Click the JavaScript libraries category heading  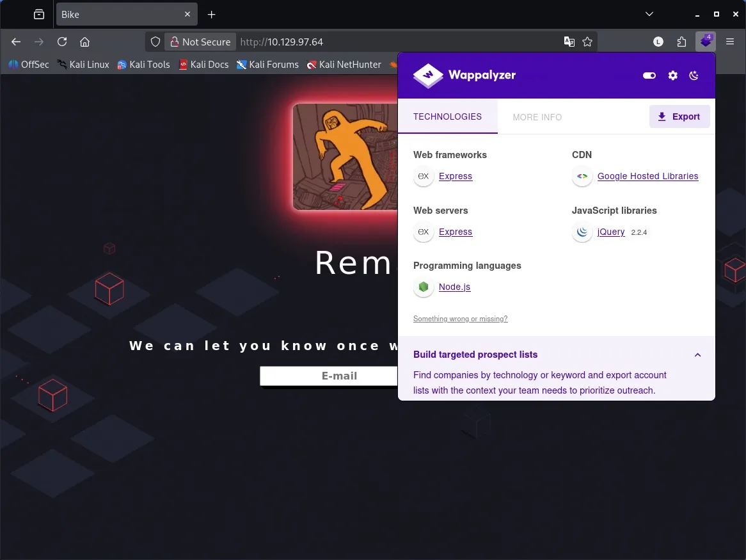point(614,211)
